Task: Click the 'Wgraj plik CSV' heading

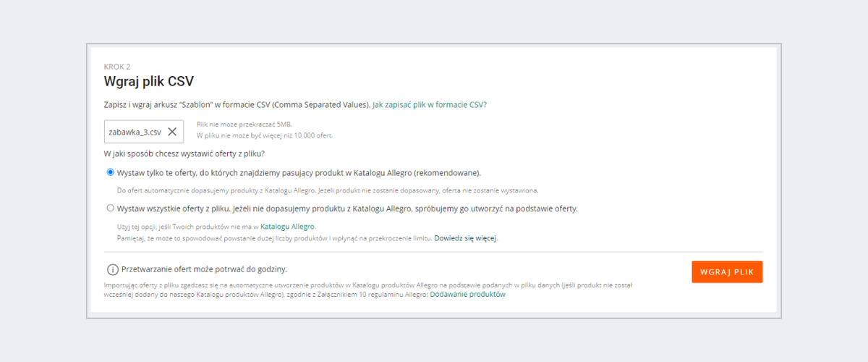Action: click(x=149, y=82)
